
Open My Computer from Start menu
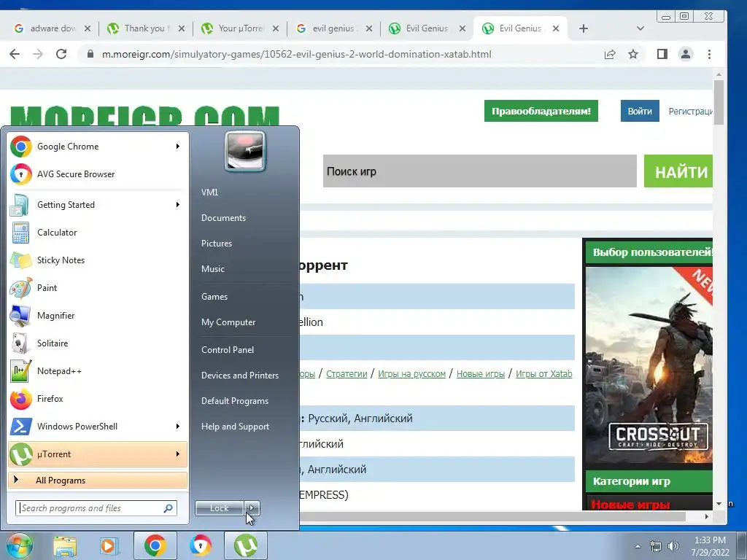point(228,322)
